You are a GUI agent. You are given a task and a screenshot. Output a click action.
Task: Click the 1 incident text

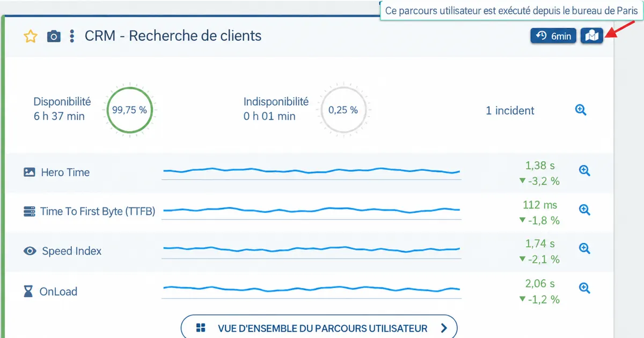(x=510, y=111)
